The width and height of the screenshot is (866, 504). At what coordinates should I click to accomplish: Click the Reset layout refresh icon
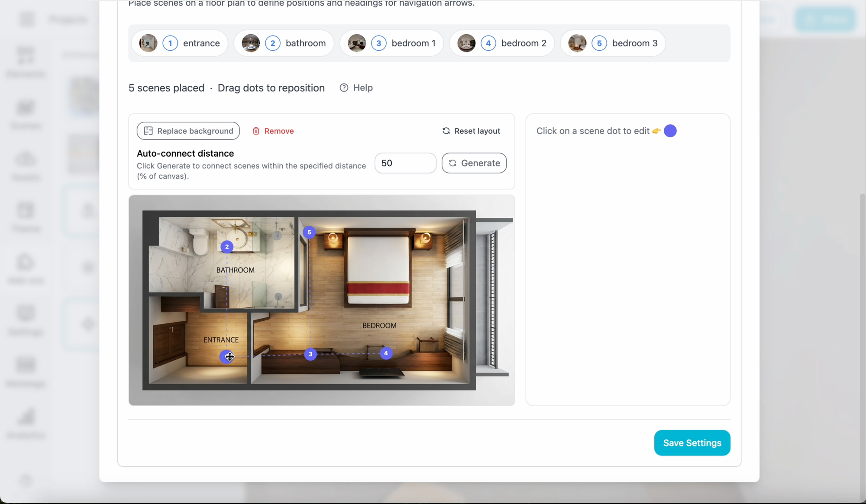click(x=446, y=131)
